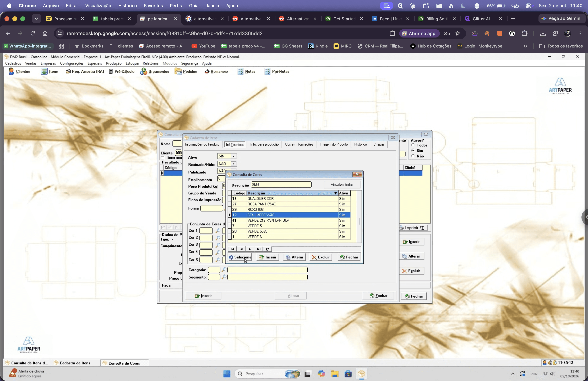
Task: Toggle the 'Itens som...' checkbox
Action: pyautogui.click(x=163, y=158)
